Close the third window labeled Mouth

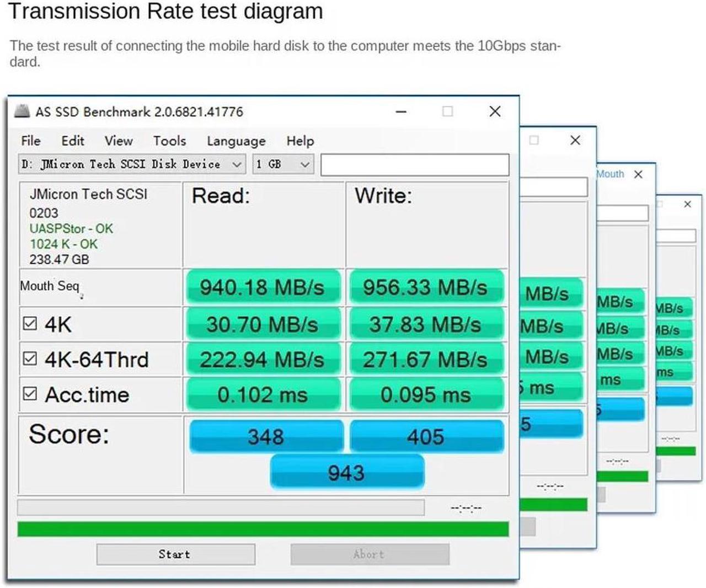(638, 174)
